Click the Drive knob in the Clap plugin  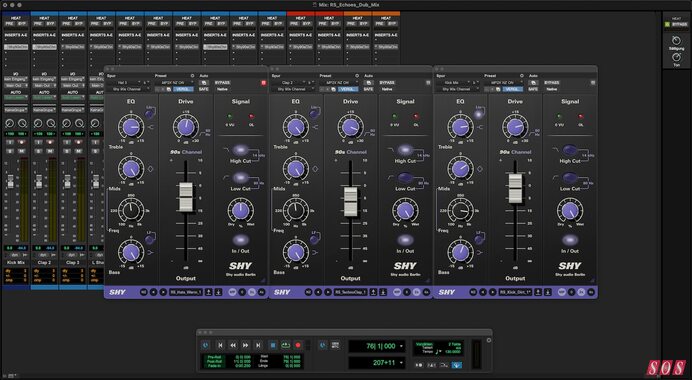coord(350,128)
